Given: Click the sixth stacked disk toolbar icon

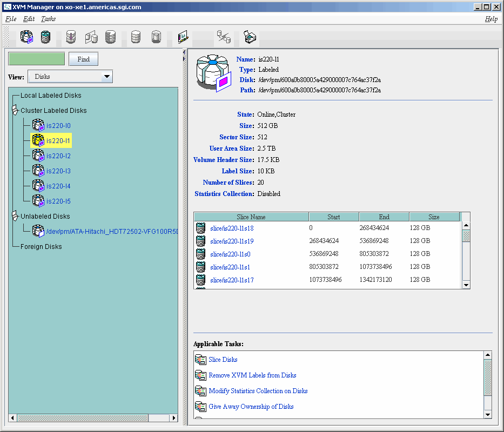Looking at the screenshot, I should tap(136, 37).
